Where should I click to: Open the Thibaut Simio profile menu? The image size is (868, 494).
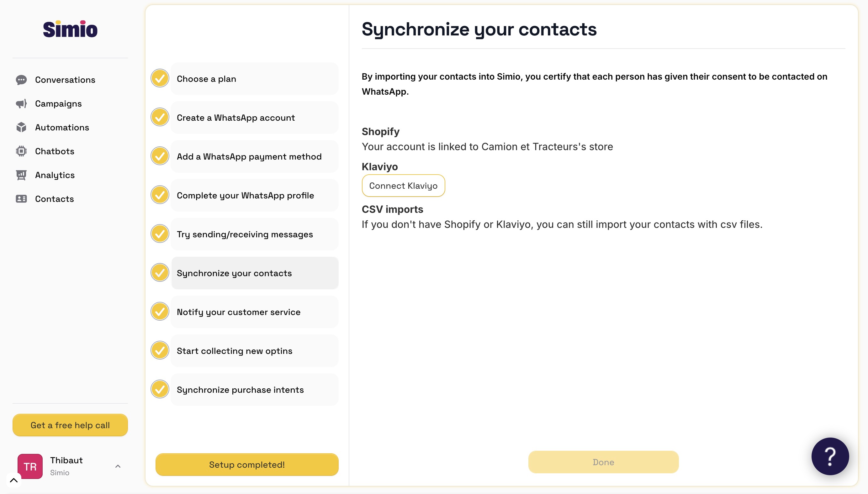point(66,466)
